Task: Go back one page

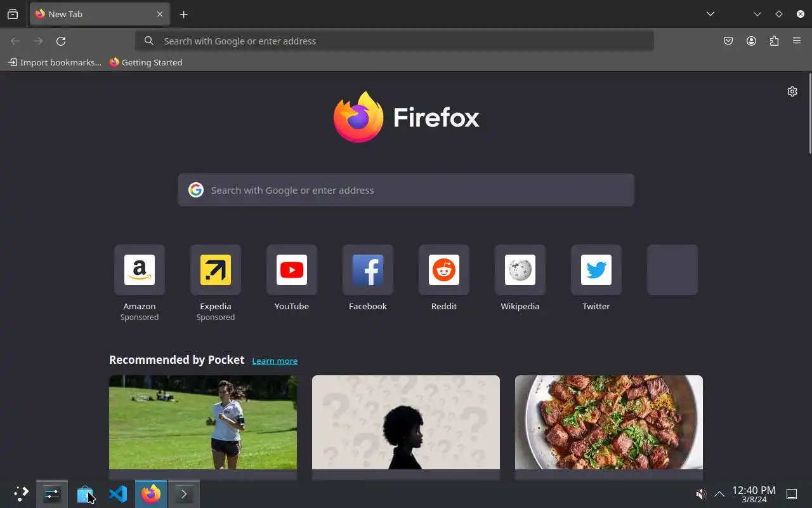Action: point(15,41)
